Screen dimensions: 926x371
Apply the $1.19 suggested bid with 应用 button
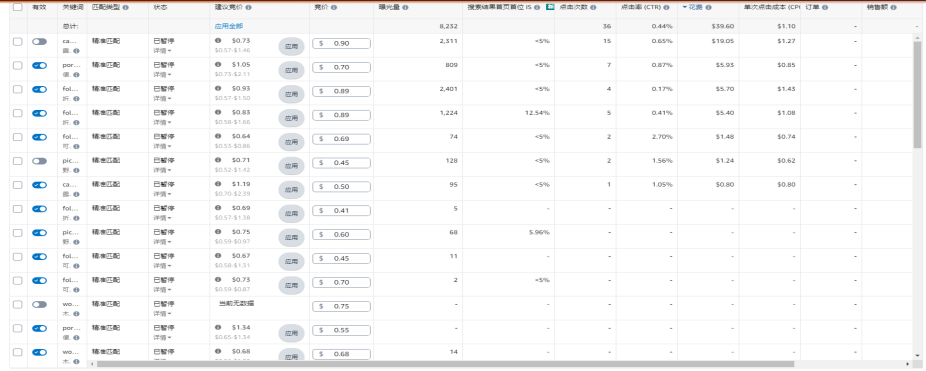[291, 190]
